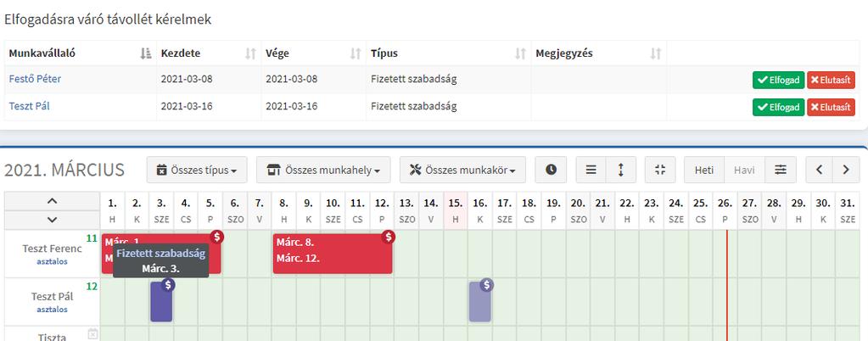This screenshot has width=868, height=341.
Task: Click the 8. H day column header
Action: (284, 211)
